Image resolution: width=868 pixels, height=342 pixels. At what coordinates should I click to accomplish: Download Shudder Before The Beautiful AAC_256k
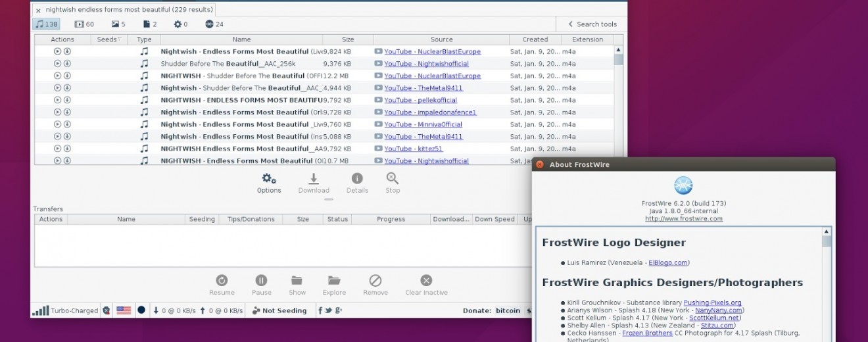tap(67, 64)
